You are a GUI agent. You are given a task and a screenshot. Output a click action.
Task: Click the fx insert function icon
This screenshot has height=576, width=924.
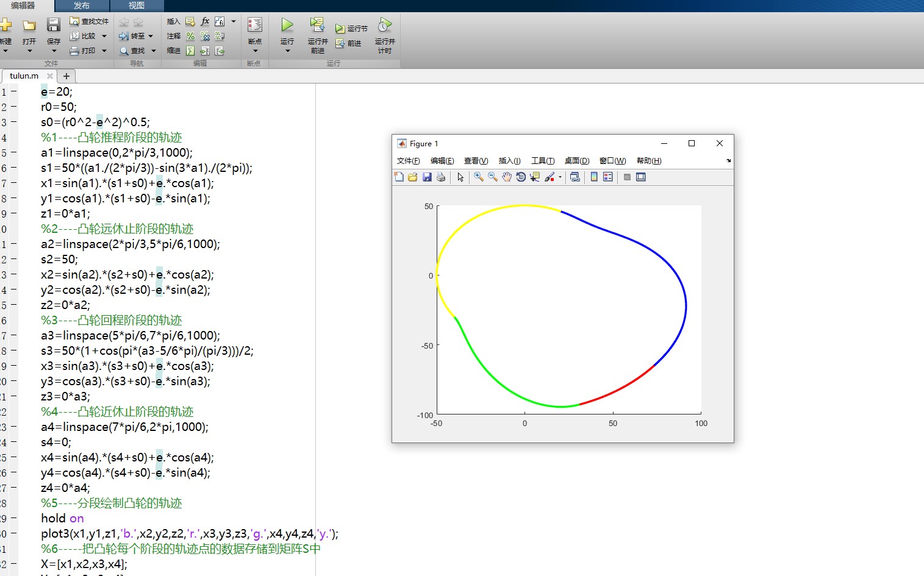pos(205,21)
